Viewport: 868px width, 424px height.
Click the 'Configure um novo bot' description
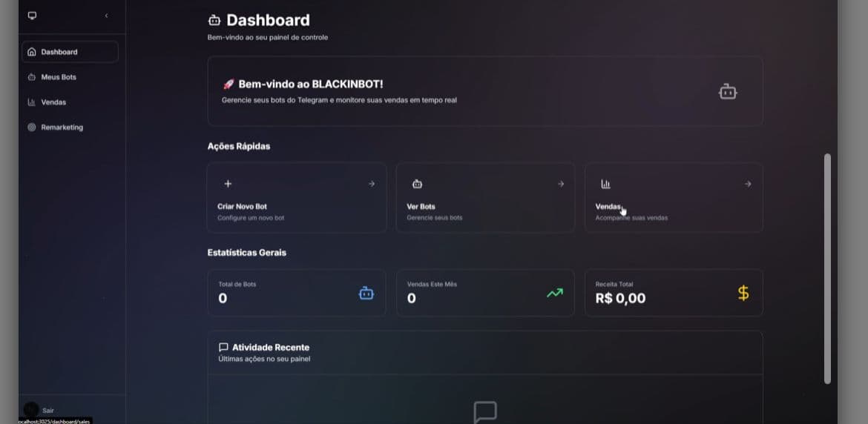[251, 218]
